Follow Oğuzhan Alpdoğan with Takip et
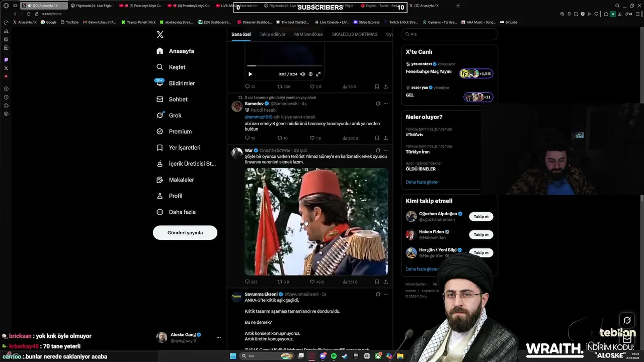The image size is (644, 362). [x=481, y=216]
